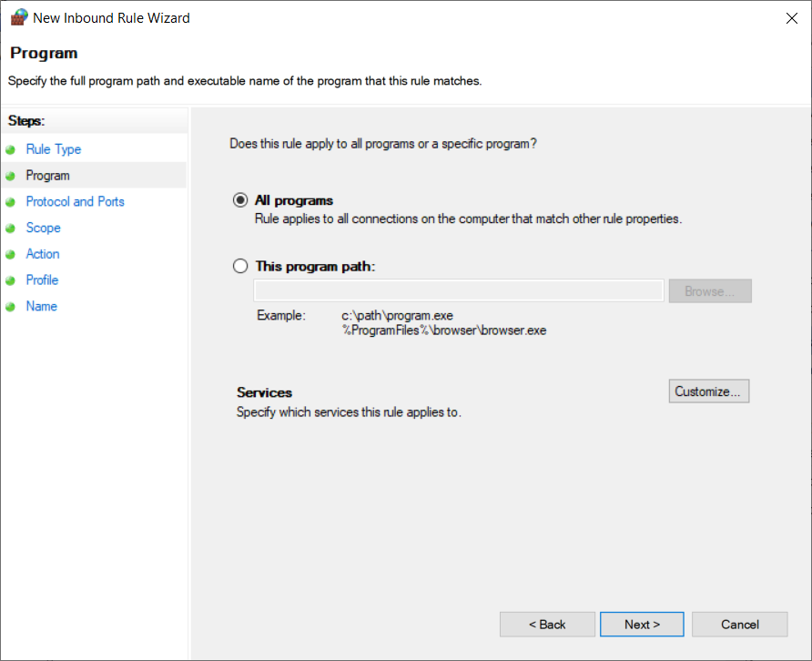
Task: Jump to the Scope step
Action: point(44,229)
